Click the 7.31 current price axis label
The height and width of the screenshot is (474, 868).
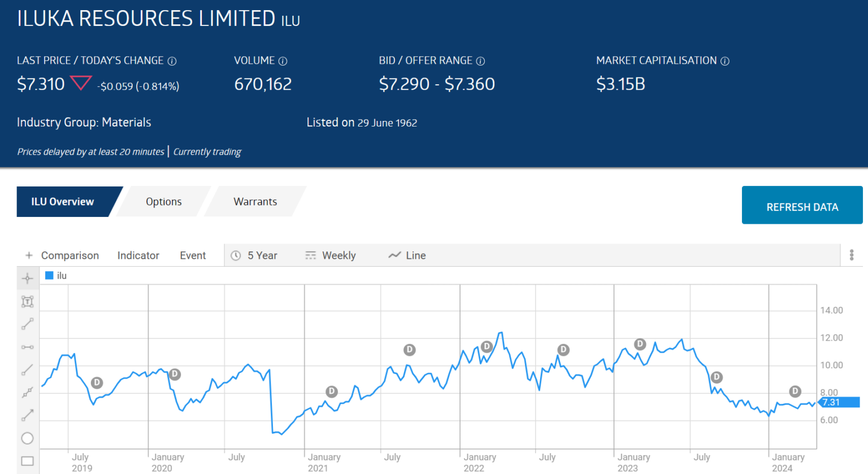(x=839, y=402)
